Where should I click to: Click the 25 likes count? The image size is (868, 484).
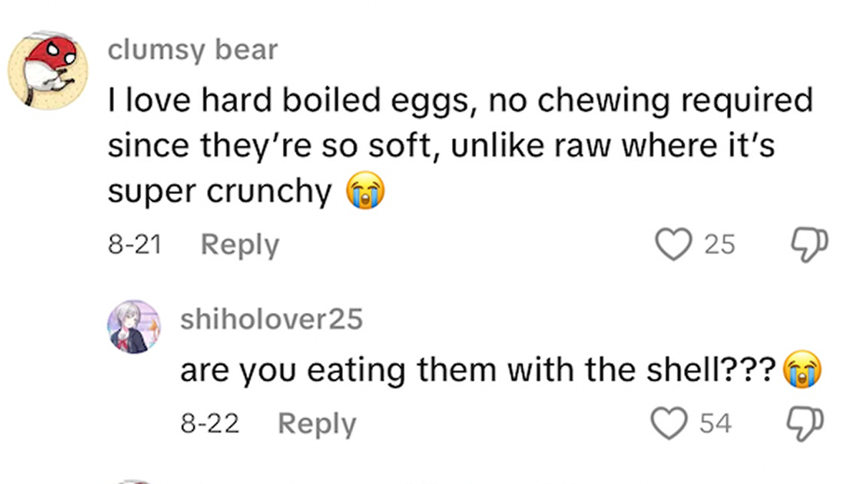pyautogui.click(x=719, y=245)
